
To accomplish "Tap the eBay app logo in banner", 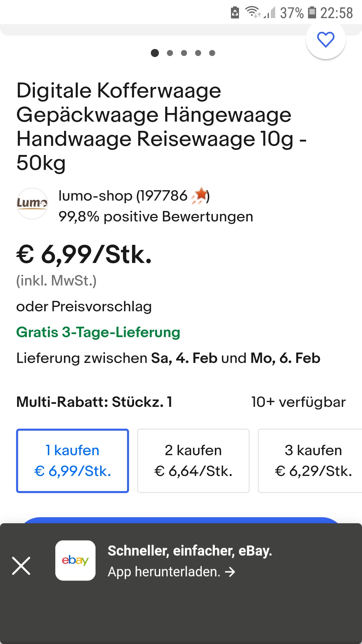I will (75, 560).
